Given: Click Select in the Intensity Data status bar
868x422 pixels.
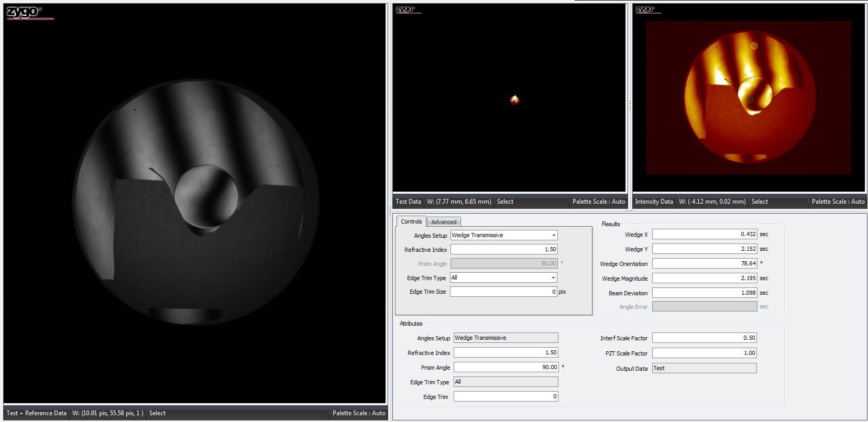Looking at the screenshot, I should [x=759, y=202].
